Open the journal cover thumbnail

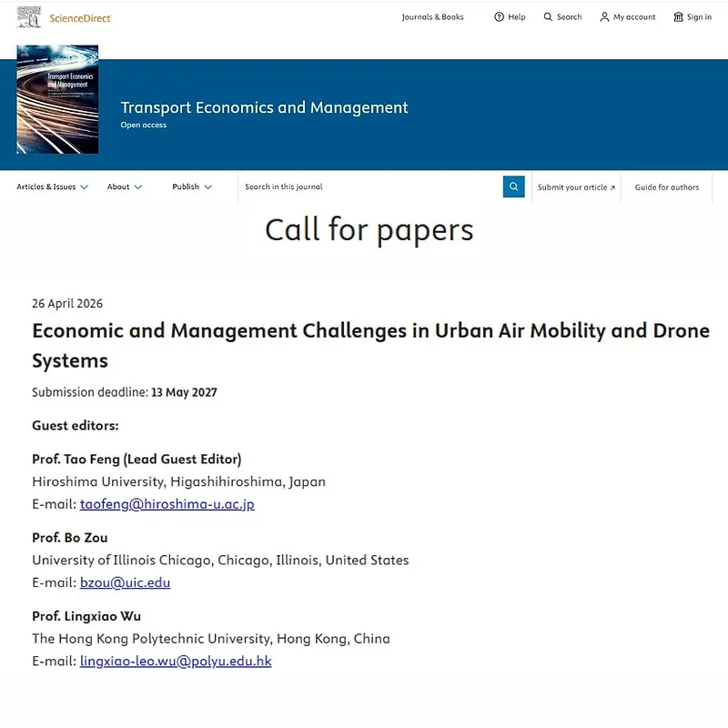[x=57, y=99]
